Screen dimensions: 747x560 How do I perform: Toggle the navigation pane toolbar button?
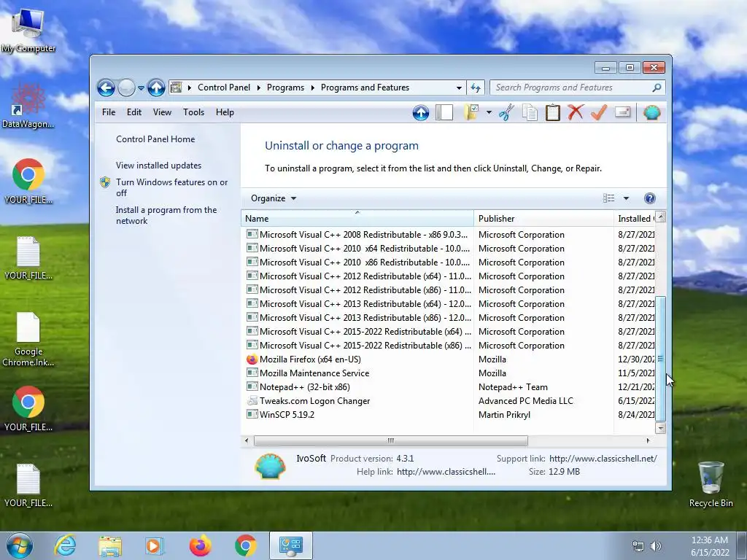coord(444,113)
